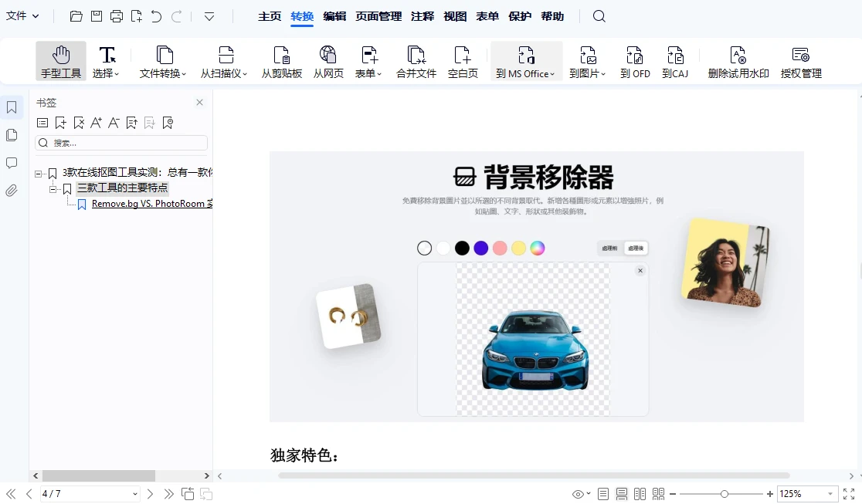862x504 pixels.
Task: Click the 授权管理 license tool
Action: (x=801, y=62)
